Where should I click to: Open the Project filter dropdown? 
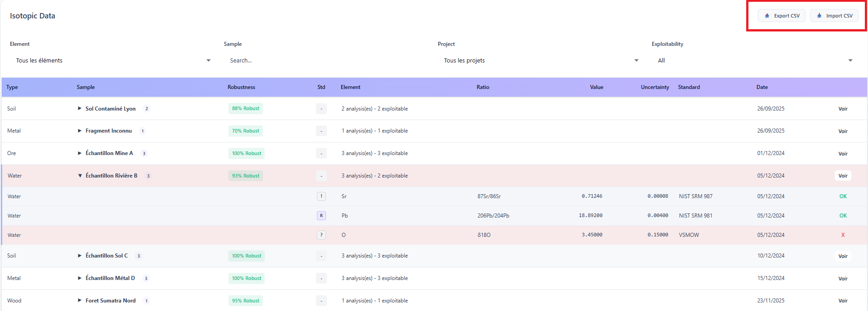point(541,60)
